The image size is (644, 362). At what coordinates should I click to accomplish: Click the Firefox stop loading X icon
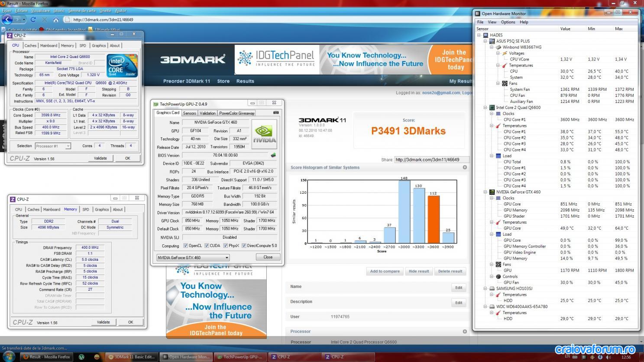click(44, 19)
